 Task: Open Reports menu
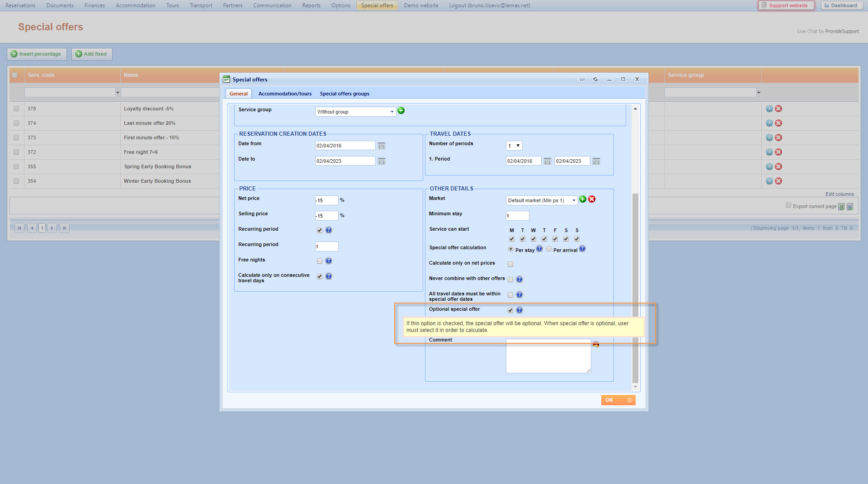coord(311,5)
